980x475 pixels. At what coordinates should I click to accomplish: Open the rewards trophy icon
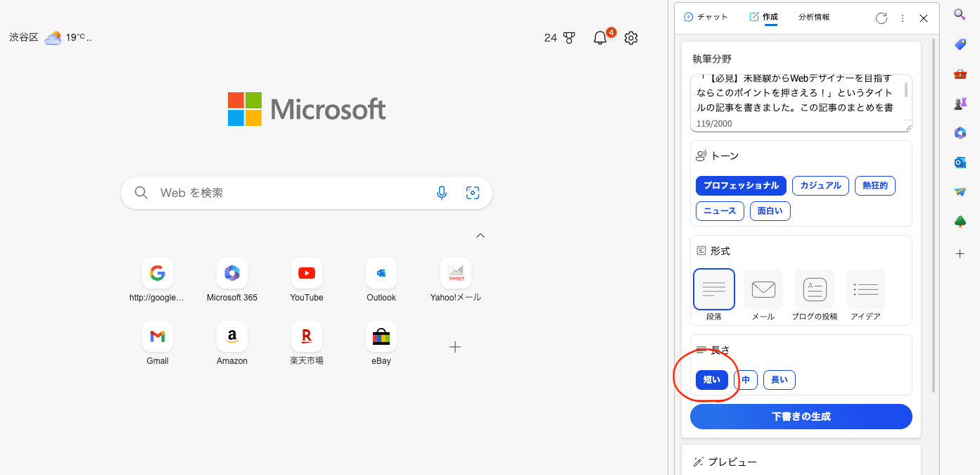pos(569,38)
